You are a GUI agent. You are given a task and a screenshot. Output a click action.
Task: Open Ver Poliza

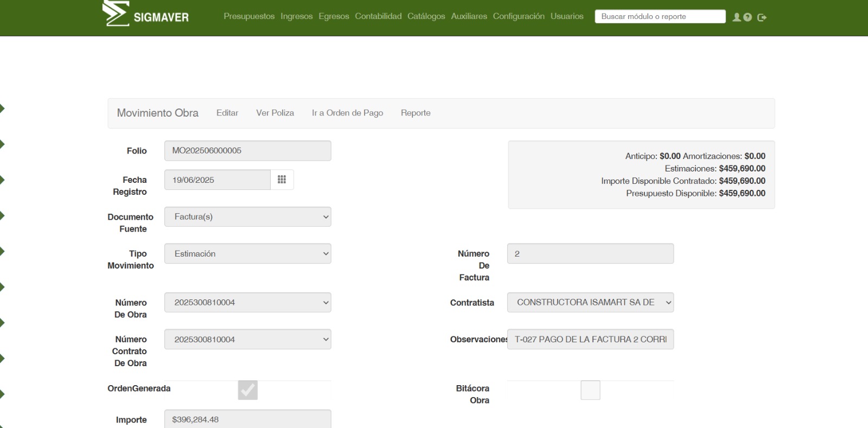[x=275, y=113]
